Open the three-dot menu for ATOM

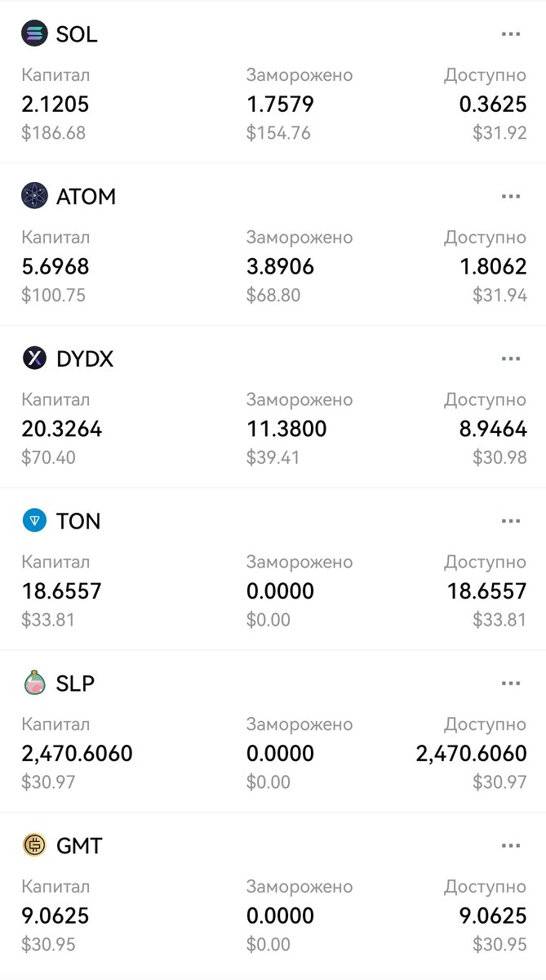(511, 197)
